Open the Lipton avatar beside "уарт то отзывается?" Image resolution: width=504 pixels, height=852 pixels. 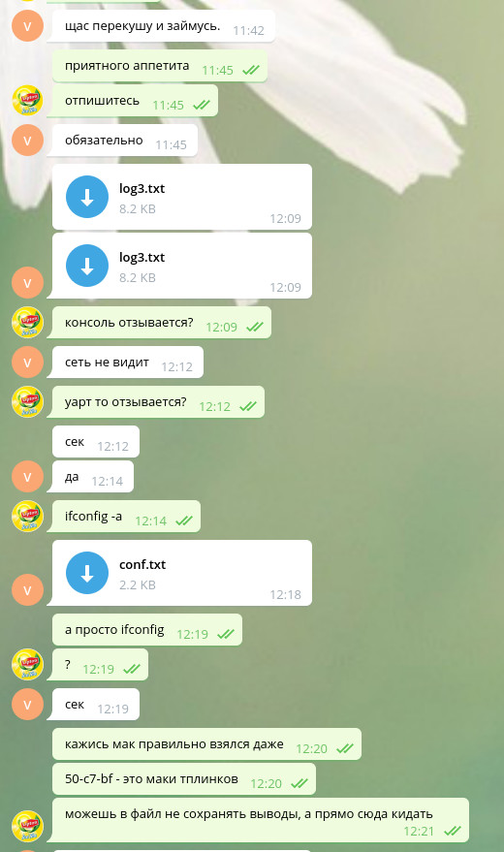click(28, 402)
